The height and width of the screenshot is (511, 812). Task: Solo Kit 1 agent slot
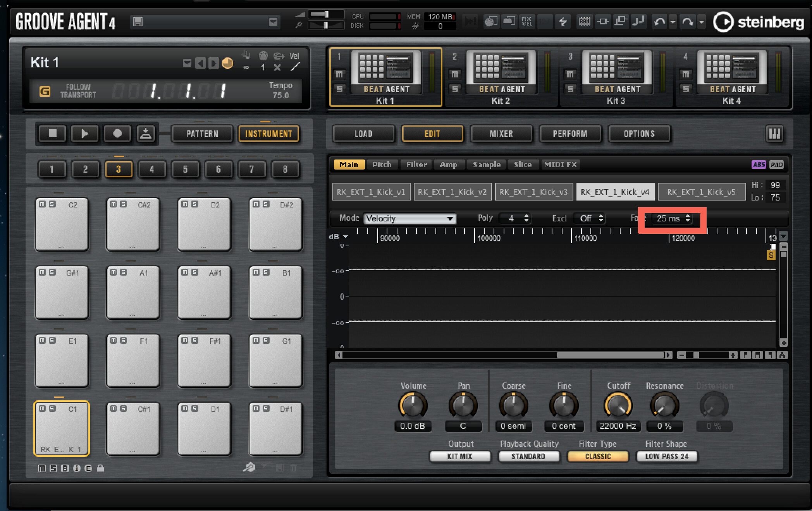339,89
